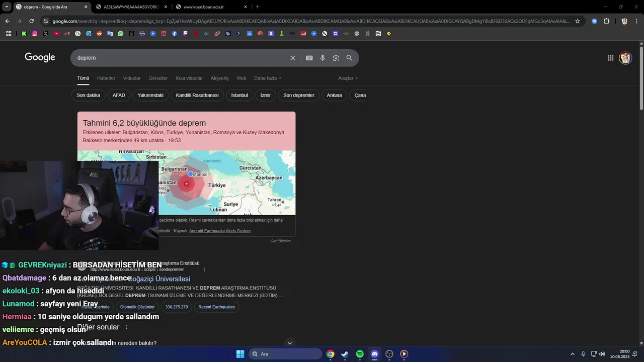Click the Geri Bildirim feedback link
644x362 pixels.
[x=280, y=241]
